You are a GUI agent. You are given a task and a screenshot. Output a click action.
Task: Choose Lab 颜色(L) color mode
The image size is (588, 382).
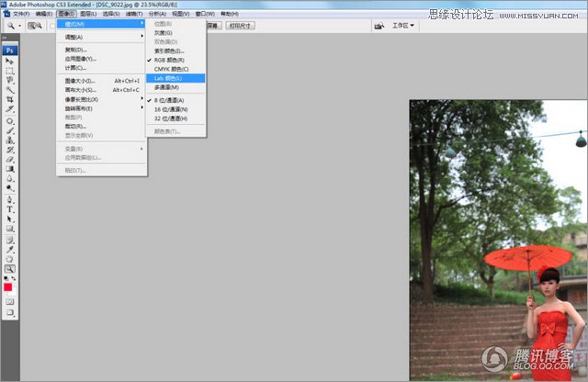coord(175,78)
